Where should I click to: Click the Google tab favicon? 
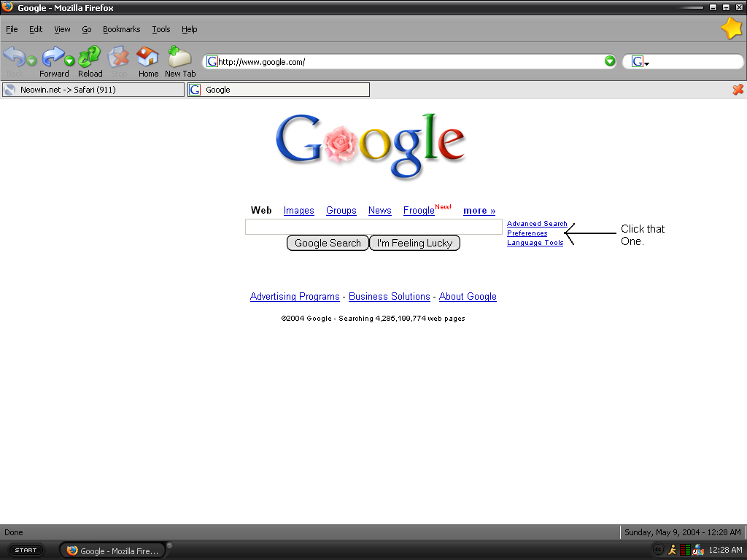195,90
